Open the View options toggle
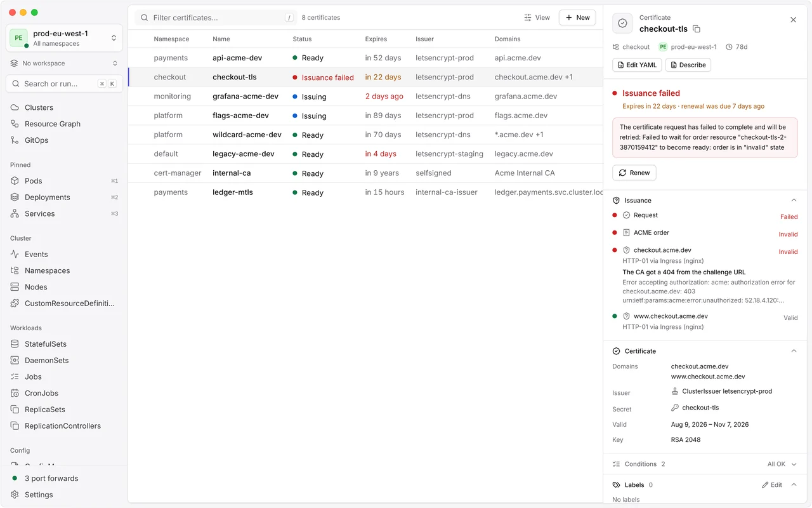This screenshot has height=508, width=812. pos(537,18)
